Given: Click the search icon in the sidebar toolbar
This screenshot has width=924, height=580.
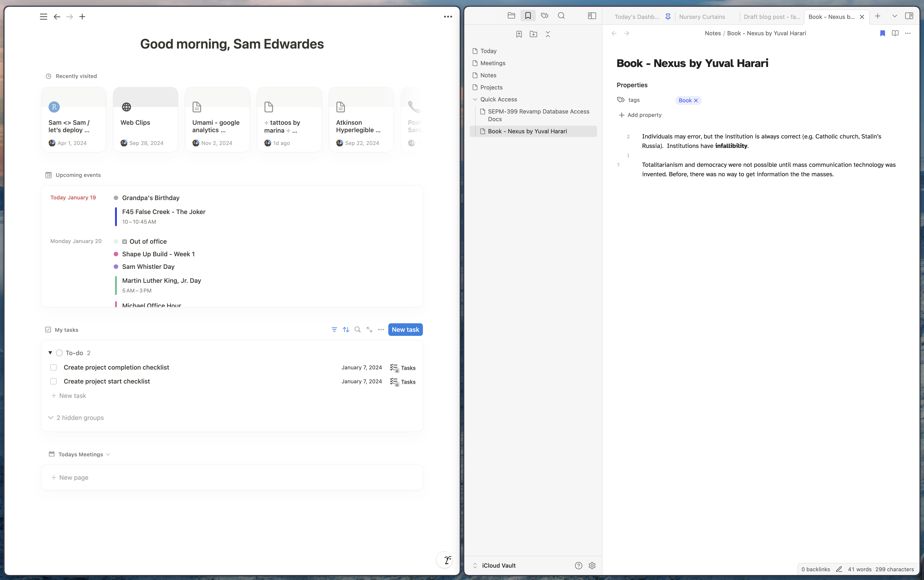Looking at the screenshot, I should coord(561,15).
